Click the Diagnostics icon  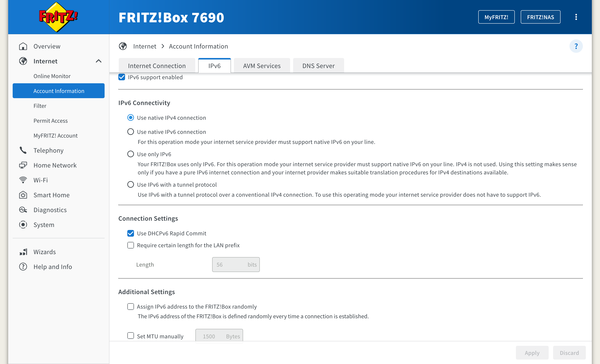(x=23, y=210)
